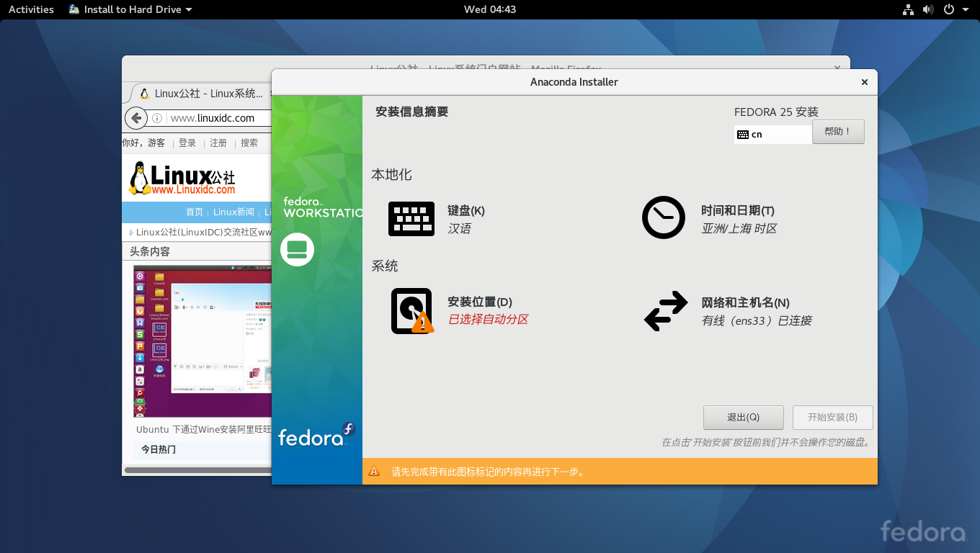
Task: Click the Fedora Workstation round logo icon
Action: coord(297,250)
